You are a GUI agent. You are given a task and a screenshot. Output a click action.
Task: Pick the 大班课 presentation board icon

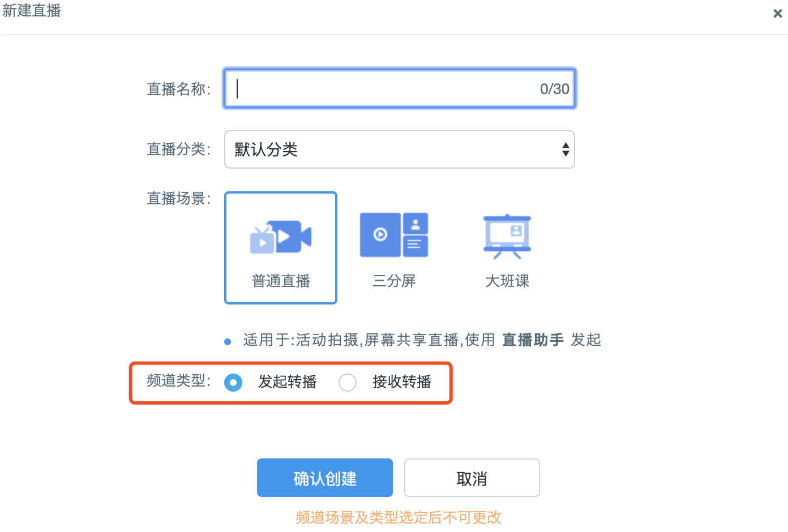click(507, 236)
